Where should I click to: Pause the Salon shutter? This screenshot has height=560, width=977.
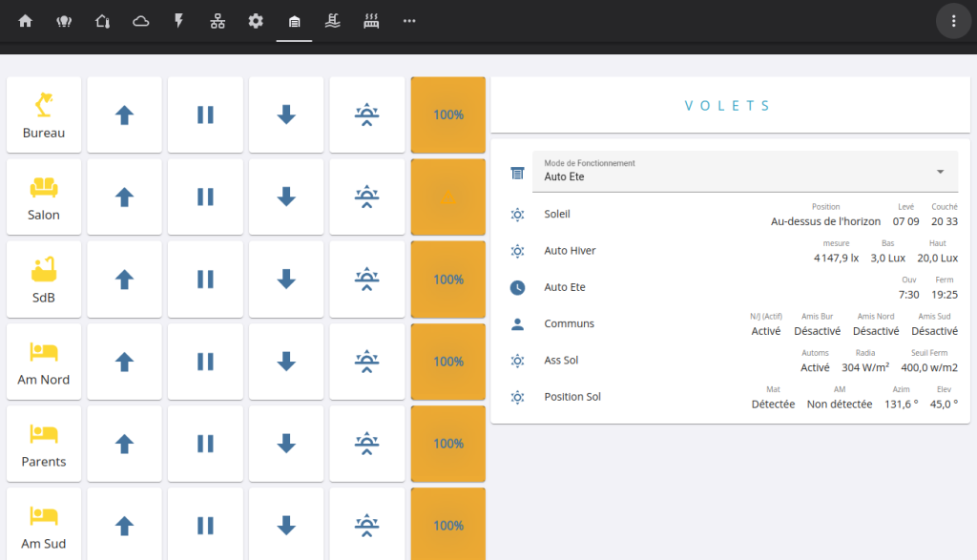pyautogui.click(x=205, y=197)
